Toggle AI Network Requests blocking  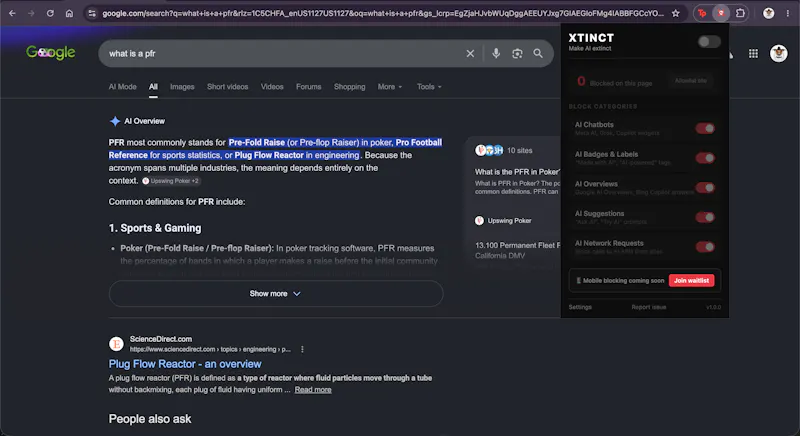(x=705, y=247)
